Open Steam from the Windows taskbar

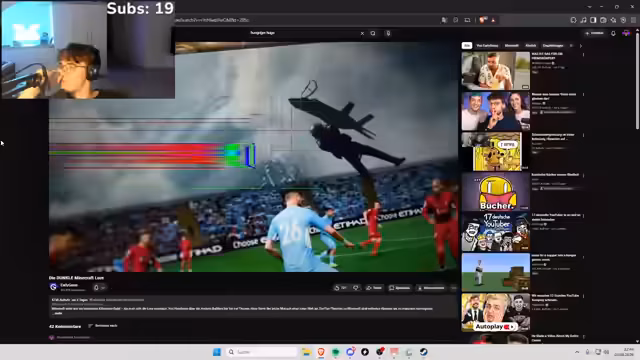424,352
